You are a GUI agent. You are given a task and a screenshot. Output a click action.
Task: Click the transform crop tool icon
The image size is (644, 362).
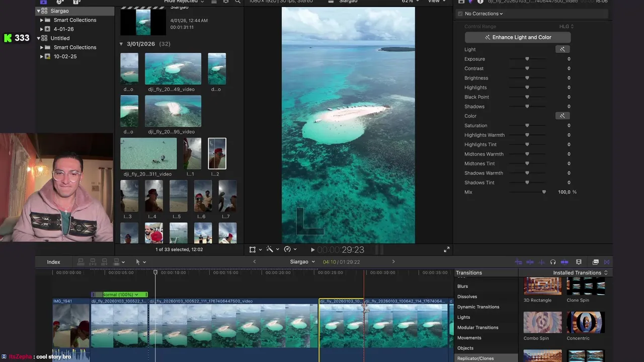point(253,249)
